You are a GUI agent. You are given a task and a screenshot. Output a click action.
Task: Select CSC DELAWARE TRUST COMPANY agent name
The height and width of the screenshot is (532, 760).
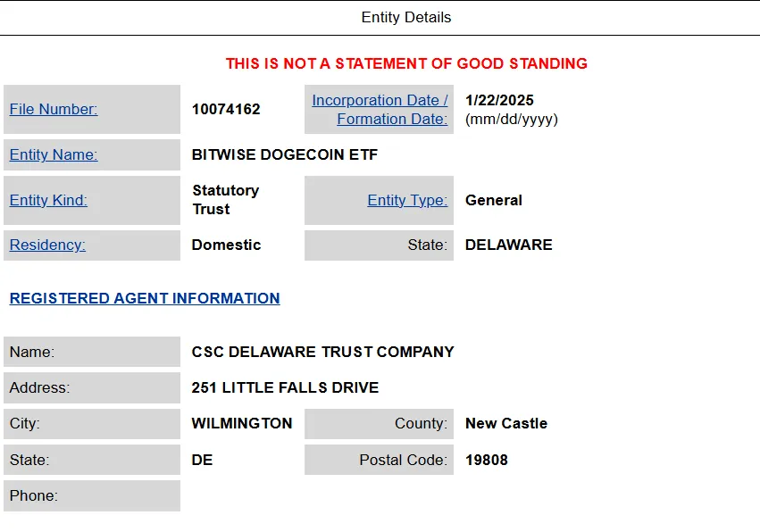pos(322,352)
